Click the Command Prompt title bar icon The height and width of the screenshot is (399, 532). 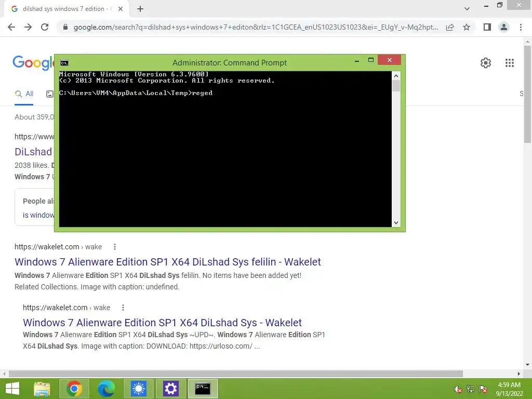[x=64, y=63]
